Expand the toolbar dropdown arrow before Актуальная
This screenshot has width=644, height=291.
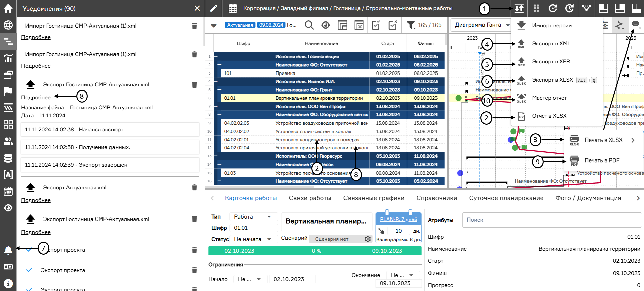214,26
